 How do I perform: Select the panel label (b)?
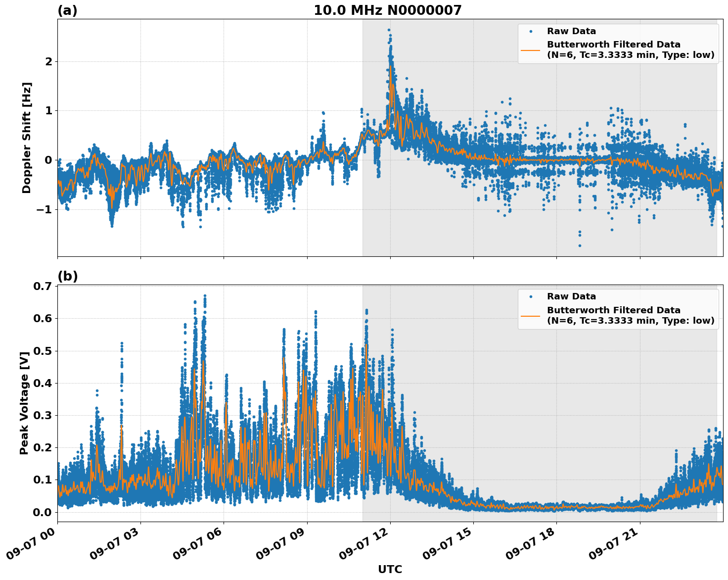click(x=67, y=276)
